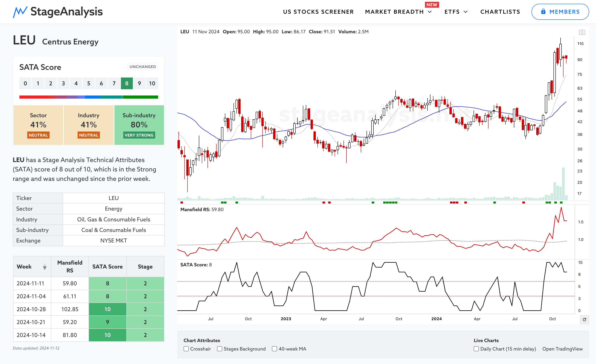Click Stage 2 cell for 2024-11-11
The width and height of the screenshot is (596, 364).
pos(145,283)
